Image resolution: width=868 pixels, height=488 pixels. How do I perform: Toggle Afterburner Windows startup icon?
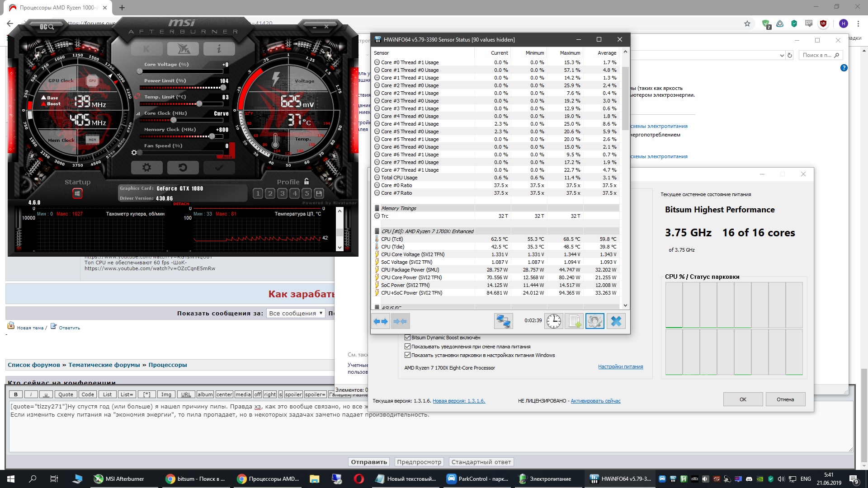click(77, 193)
